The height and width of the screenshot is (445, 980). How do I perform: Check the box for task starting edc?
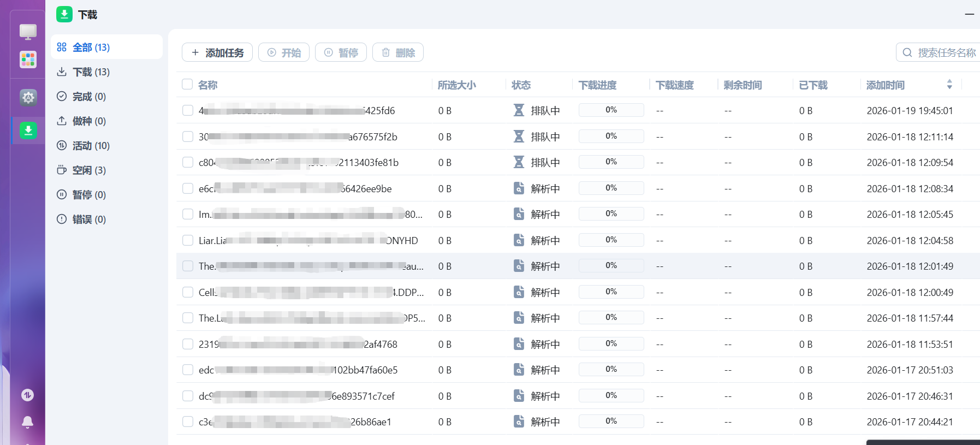(x=188, y=370)
